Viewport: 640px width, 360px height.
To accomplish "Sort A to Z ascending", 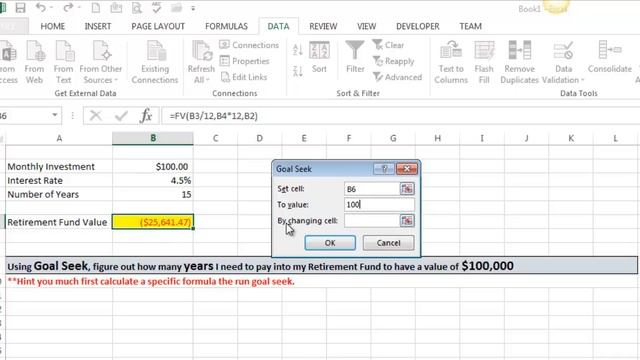I will pos(298,50).
